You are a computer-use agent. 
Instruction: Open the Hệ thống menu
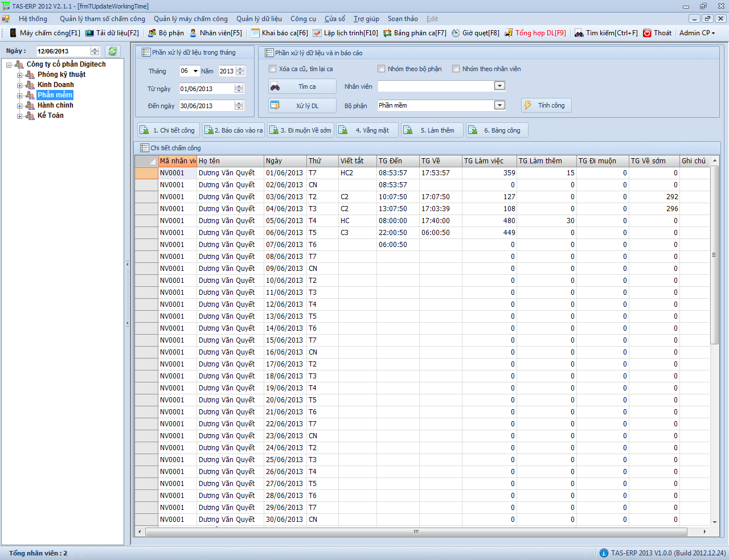(x=33, y=19)
